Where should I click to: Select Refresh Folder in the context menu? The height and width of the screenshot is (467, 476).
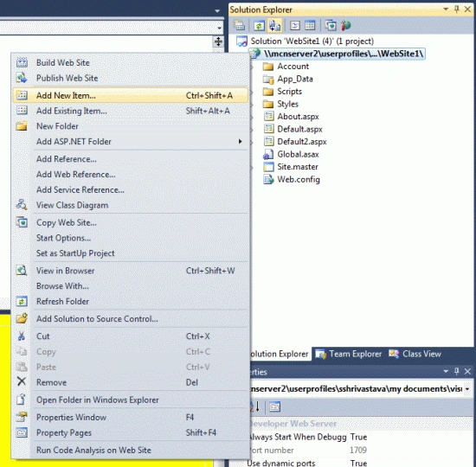tap(131, 301)
